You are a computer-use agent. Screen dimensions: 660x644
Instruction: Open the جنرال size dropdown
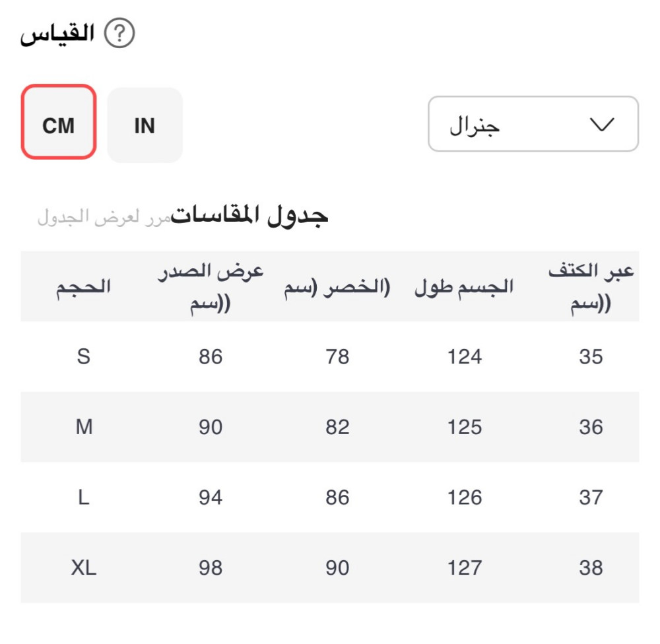[533, 124]
